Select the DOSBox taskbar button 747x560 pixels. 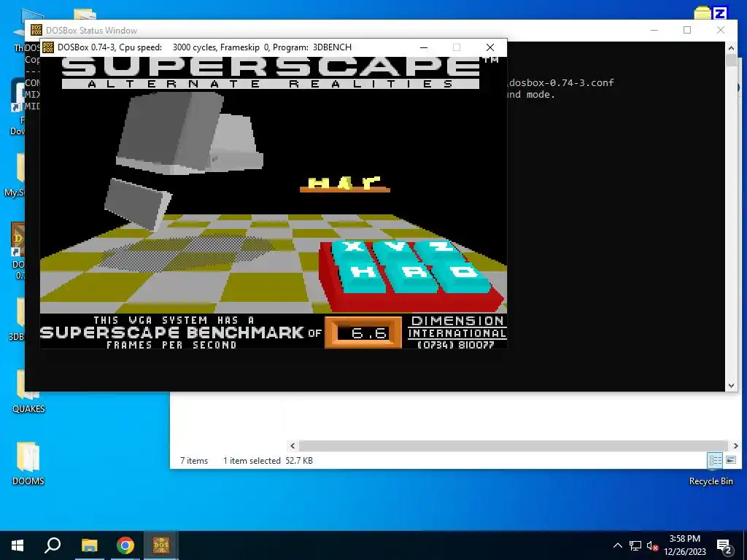161,545
